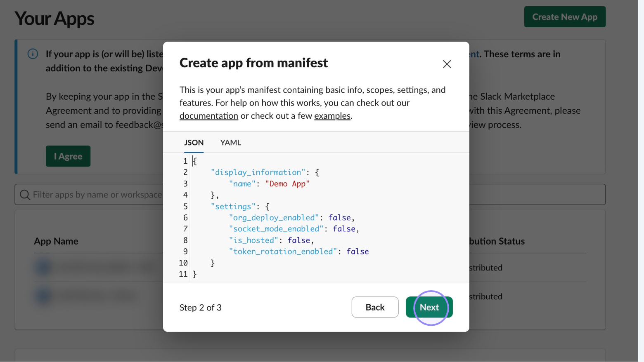The width and height of the screenshot is (644, 362).
Task: Click the App Name column header
Action: tap(56, 241)
